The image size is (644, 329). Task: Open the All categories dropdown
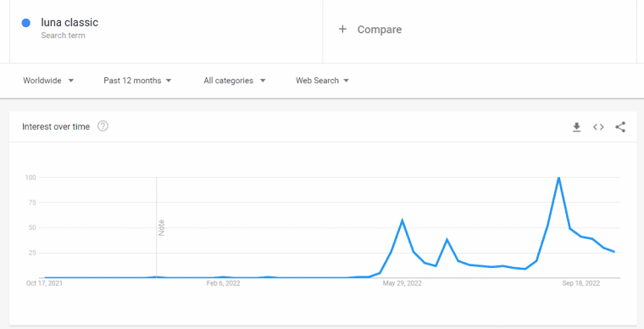235,81
